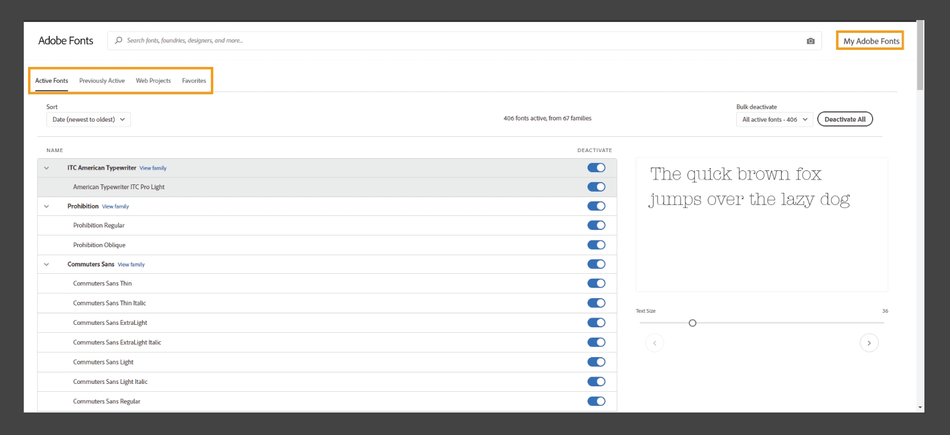Image resolution: width=950 pixels, height=435 pixels.
Task: Toggle the Prohibition family switch
Action: click(596, 206)
